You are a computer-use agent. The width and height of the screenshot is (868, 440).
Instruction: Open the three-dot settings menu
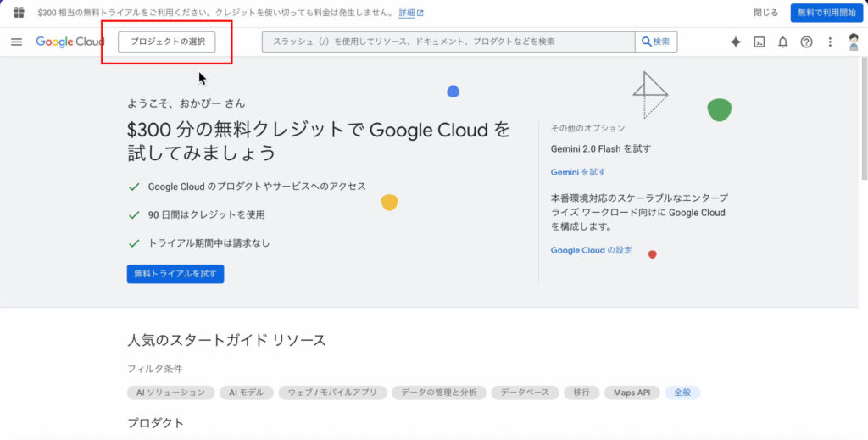830,42
